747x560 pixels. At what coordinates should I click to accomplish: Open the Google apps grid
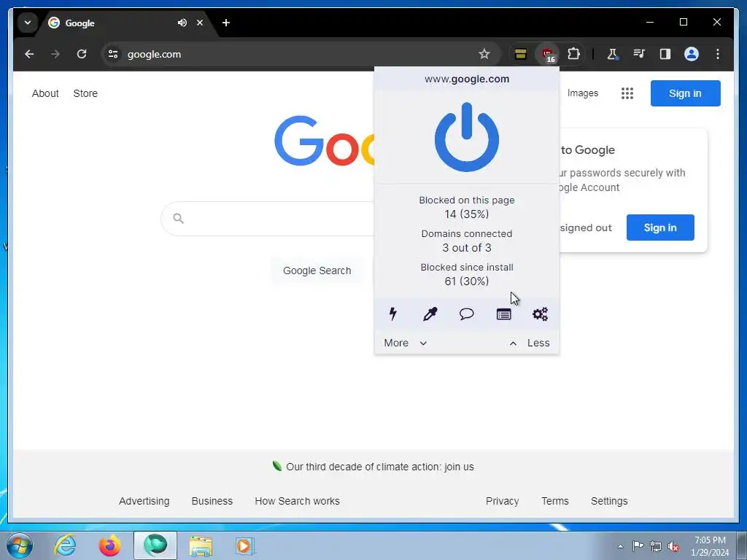point(627,93)
